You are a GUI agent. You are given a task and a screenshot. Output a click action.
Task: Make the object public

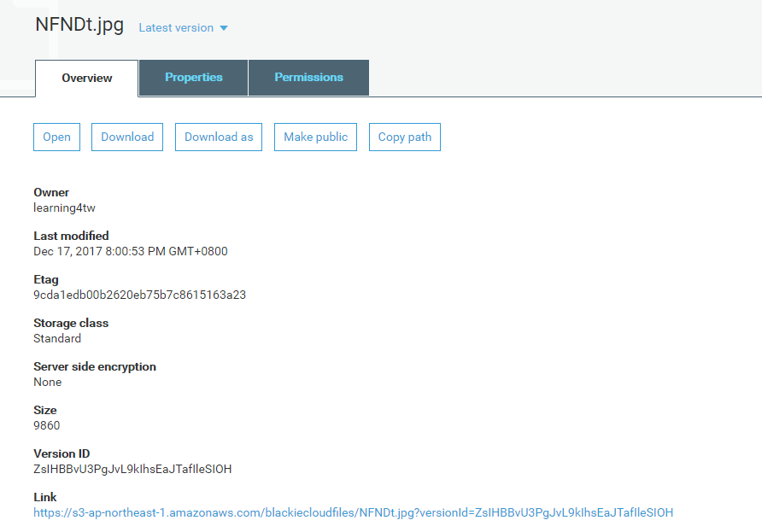(x=315, y=137)
